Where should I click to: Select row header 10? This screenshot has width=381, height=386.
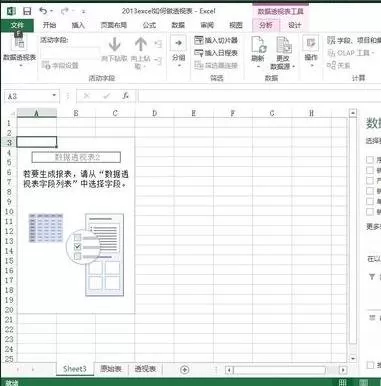(x=9, y=212)
